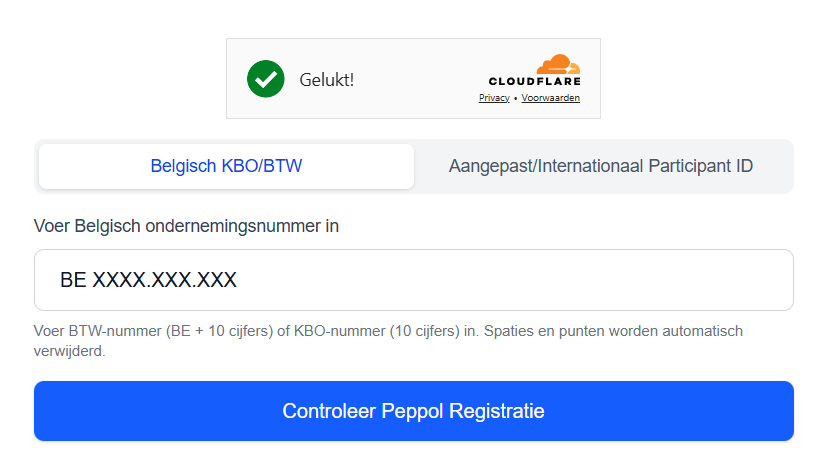Image resolution: width=822 pixels, height=474 pixels.
Task: Click the green success checkmark icon
Action: click(x=266, y=79)
